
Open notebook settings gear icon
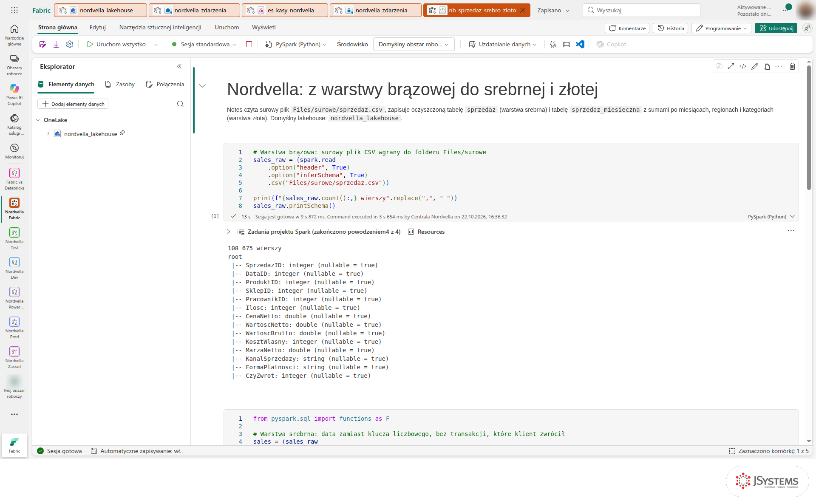(70, 44)
